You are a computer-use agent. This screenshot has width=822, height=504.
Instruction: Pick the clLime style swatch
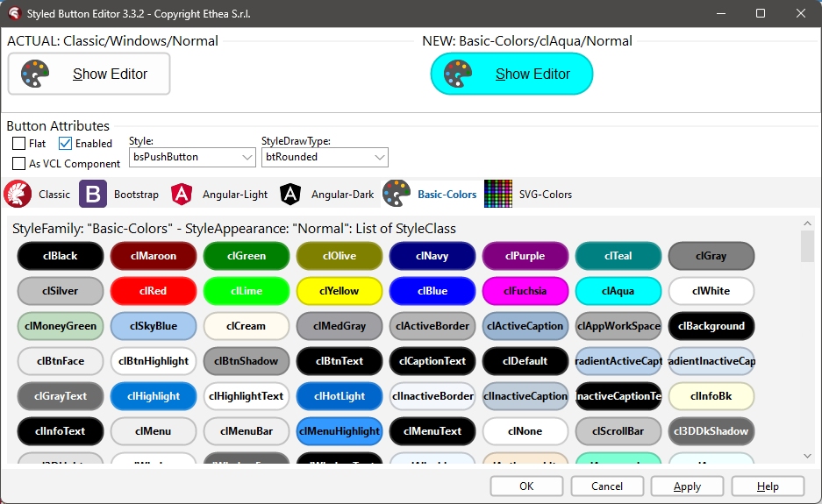click(247, 291)
